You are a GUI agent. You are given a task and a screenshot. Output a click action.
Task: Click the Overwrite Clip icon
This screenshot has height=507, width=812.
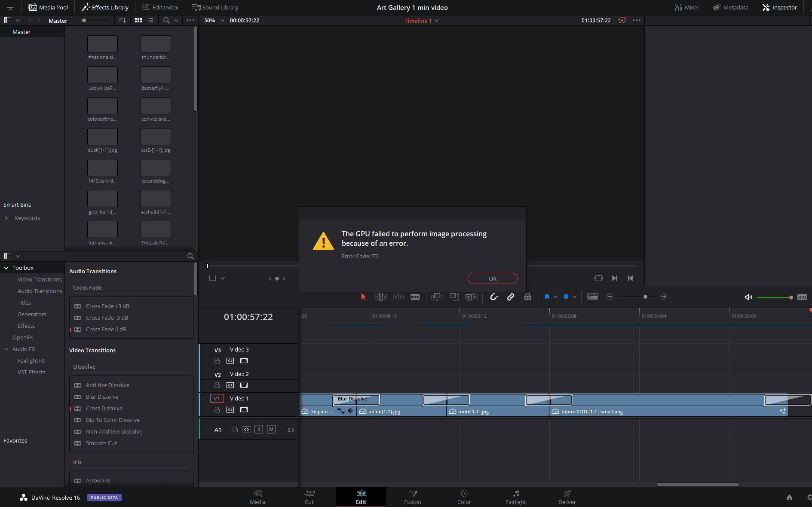tap(454, 297)
